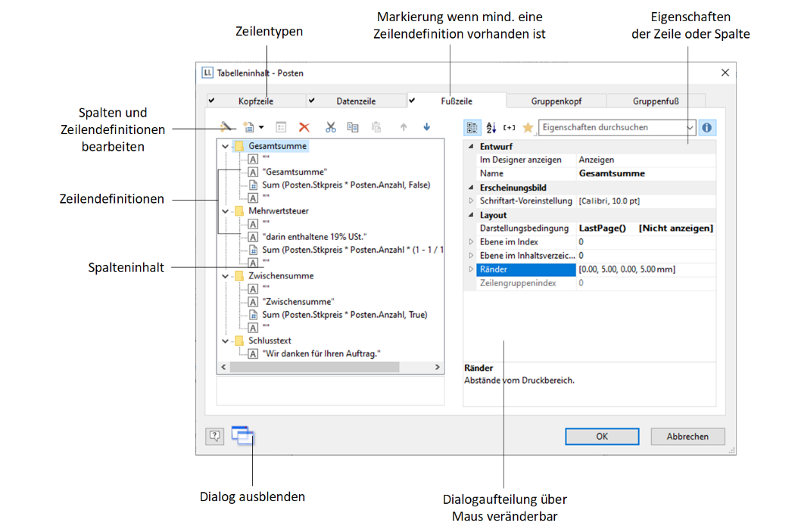This screenshot has height=532, width=798.
Task: Toggle categorized property view
Action: 472,128
